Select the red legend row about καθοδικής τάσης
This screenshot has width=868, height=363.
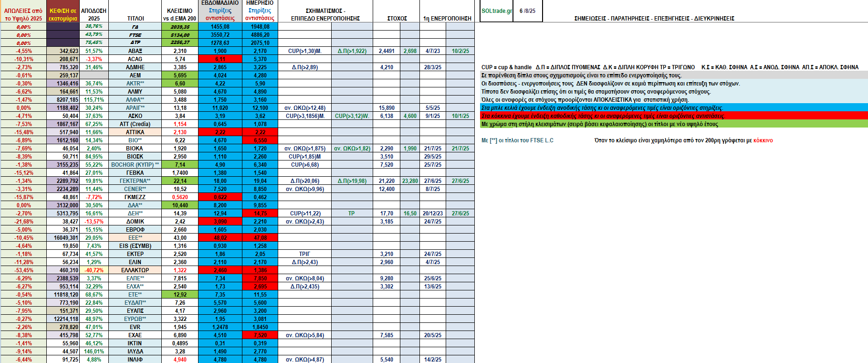point(674,116)
